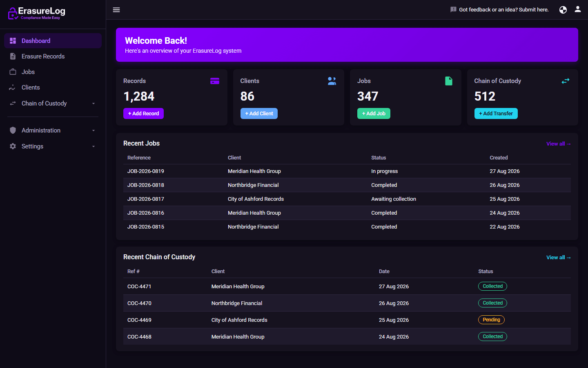Click View all for Recent Jobs
The image size is (588, 368).
pos(559,144)
